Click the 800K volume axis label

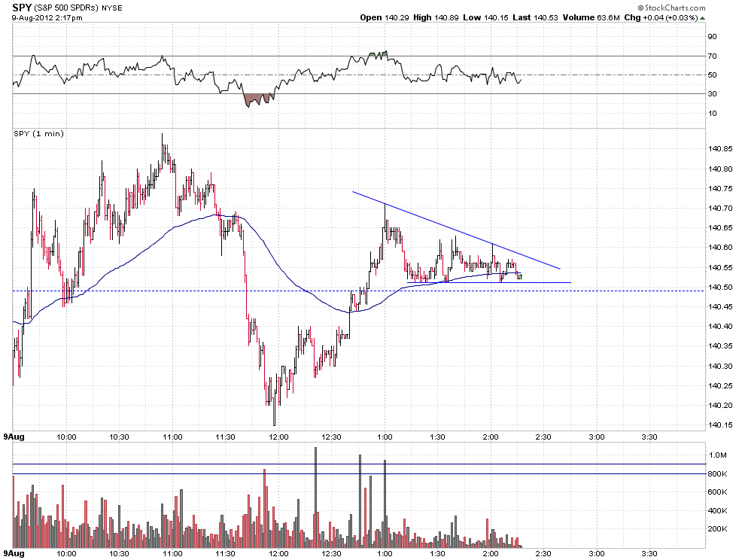tap(717, 474)
